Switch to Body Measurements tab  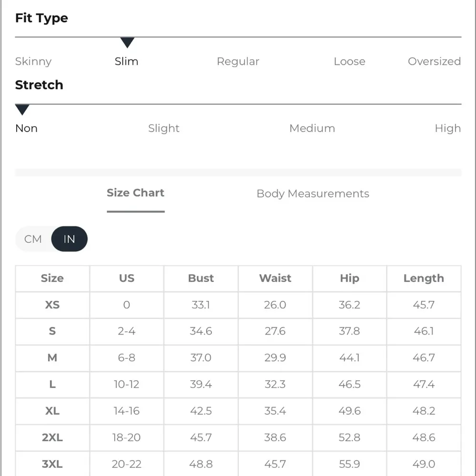(x=313, y=194)
